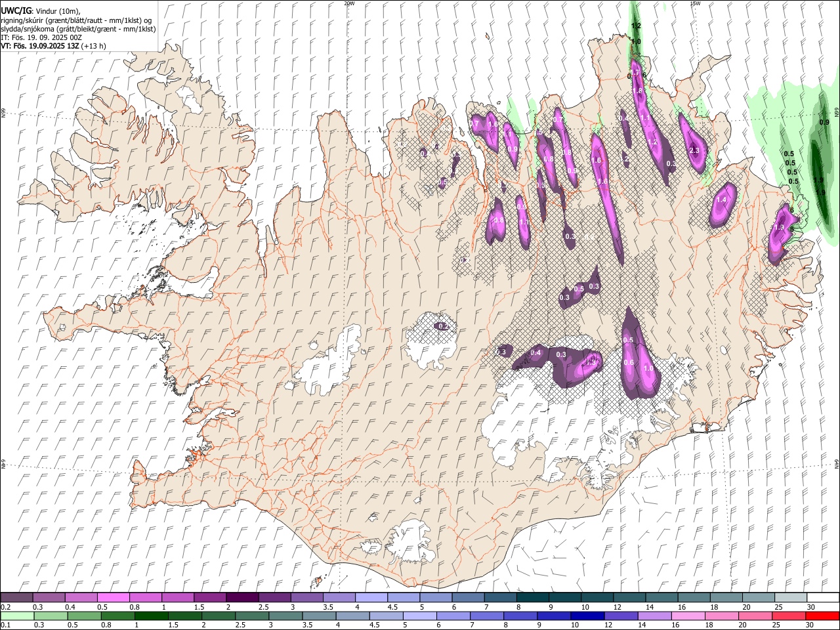Click the '0.2' value on the central glacier
Viewport: 840px width, 630px height.
443,326
